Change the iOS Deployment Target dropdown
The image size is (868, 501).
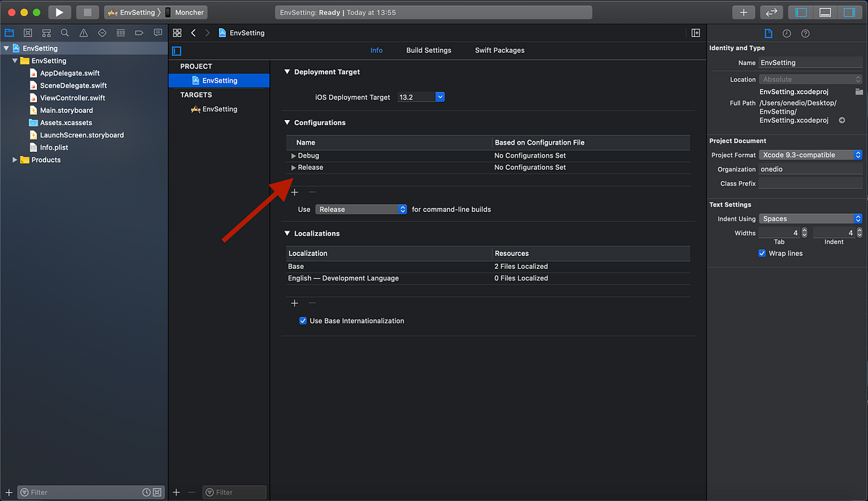coord(439,96)
